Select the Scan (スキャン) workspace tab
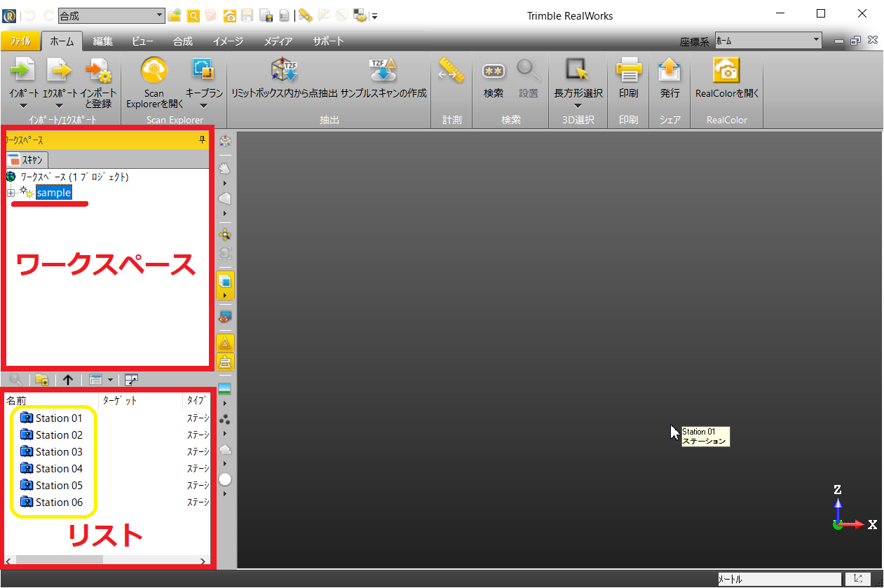Image resolution: width=884 pixels, height=588 pixels. 29,160
